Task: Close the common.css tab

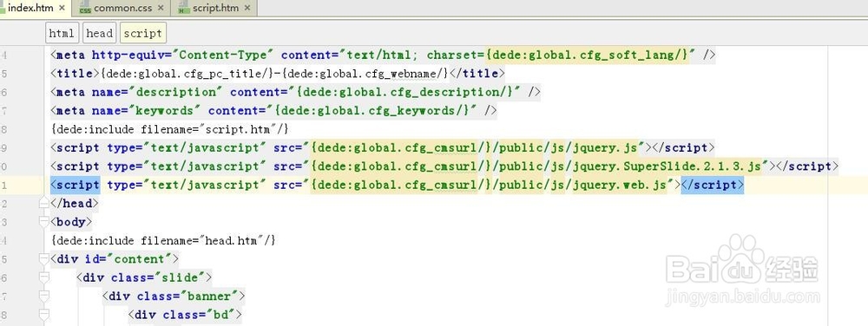Action: pyautogui.click(x=161, y=9)
